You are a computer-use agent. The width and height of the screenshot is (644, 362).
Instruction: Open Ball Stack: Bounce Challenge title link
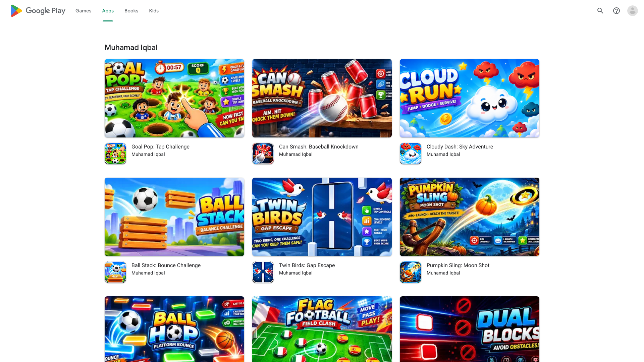pos(166,265)
